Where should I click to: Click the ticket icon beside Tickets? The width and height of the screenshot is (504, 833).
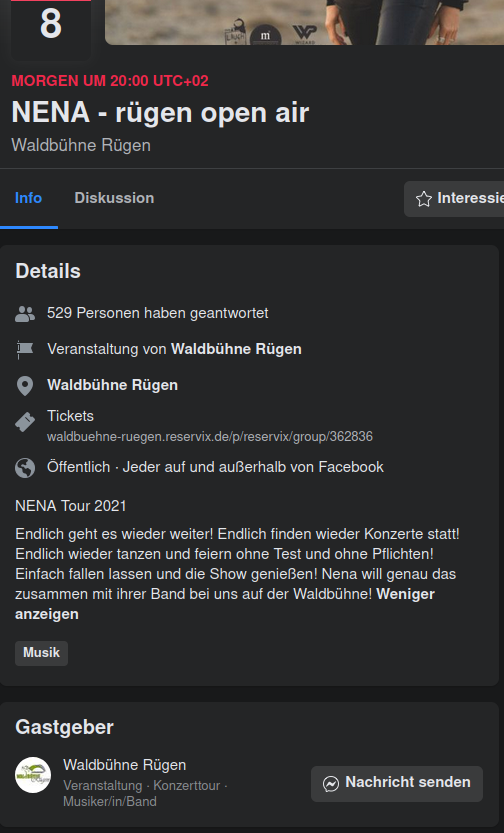click(25, 422)
